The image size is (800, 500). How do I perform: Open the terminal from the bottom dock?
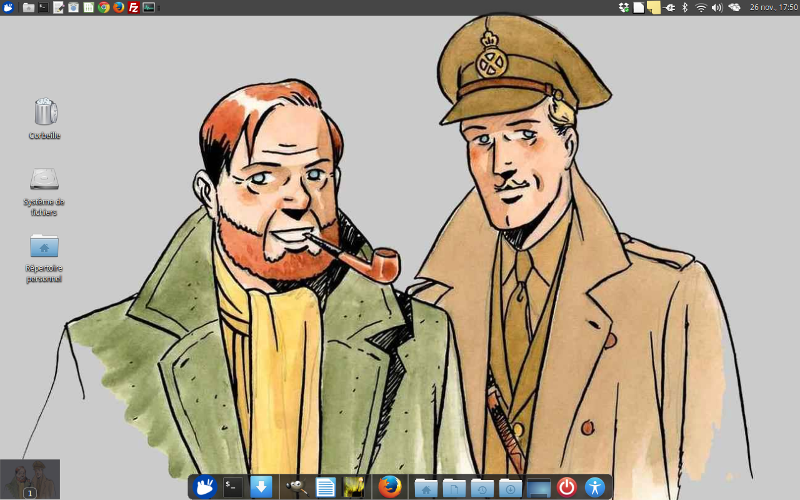tap(233, 487)
